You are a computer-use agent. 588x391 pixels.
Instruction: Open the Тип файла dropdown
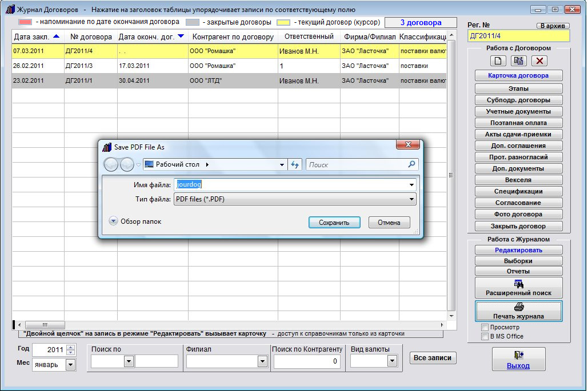pos(411,199)
